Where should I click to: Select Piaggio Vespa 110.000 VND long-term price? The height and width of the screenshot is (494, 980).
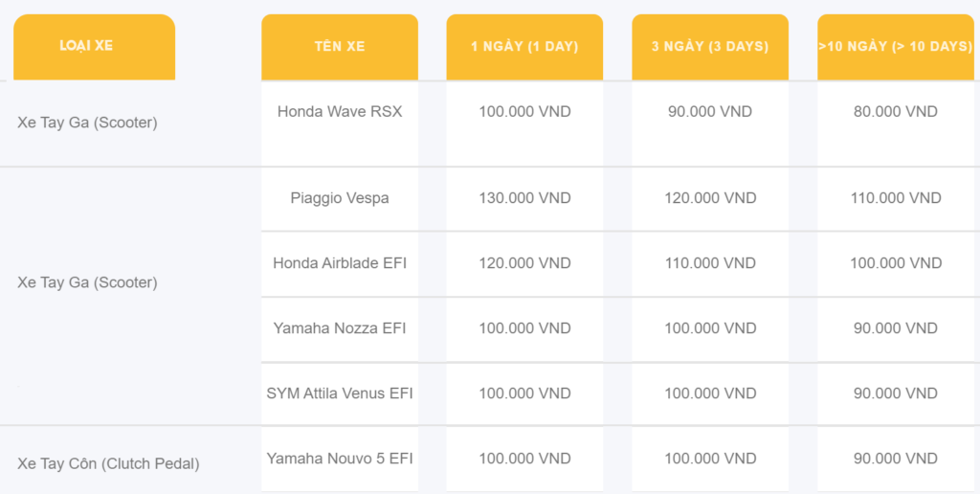[896, 198]
